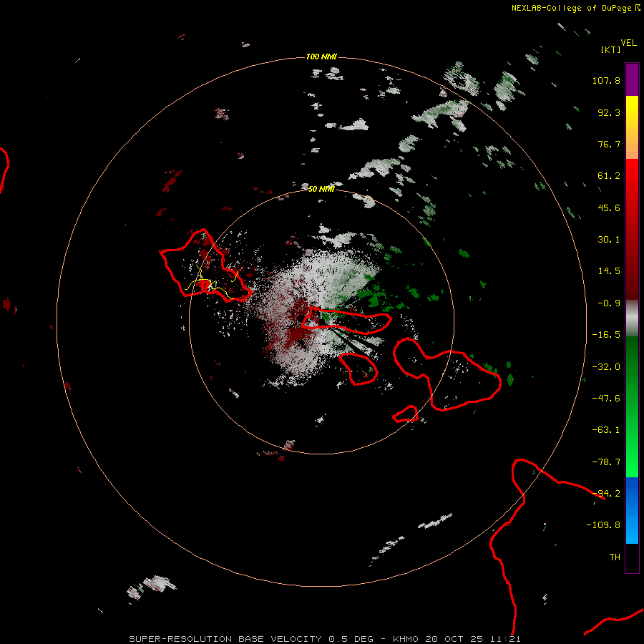This screenshot has width=644, height=644.
Task: Click the -16.5 legend value
Action: point(606,335)
